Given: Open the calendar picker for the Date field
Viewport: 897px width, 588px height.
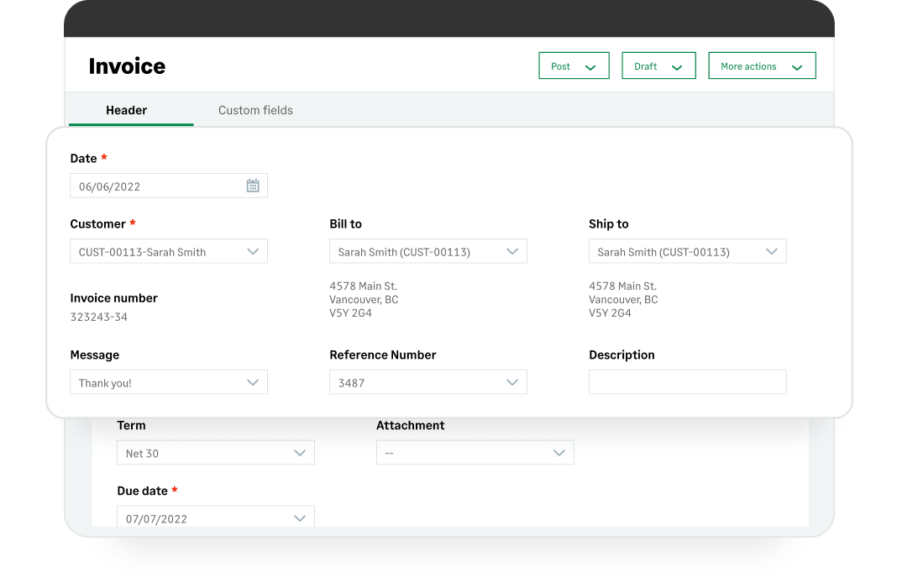Looking at the screenshot, I should click(x=253, y=185).
